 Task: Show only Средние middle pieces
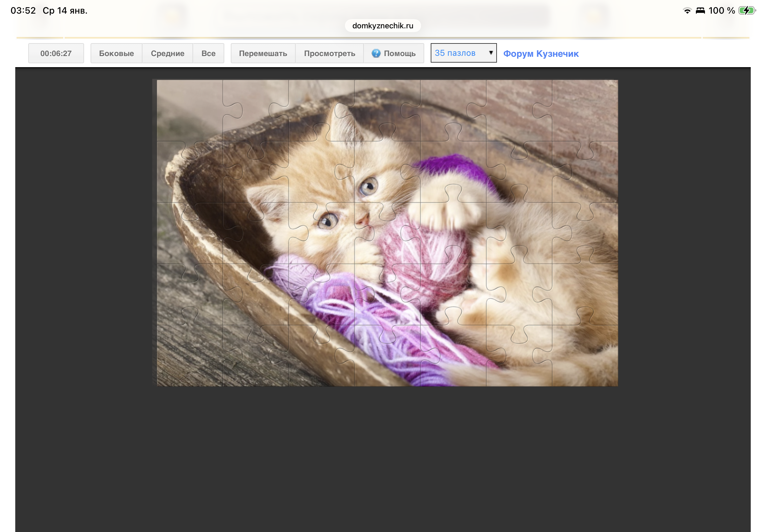(x=167, y=53)
